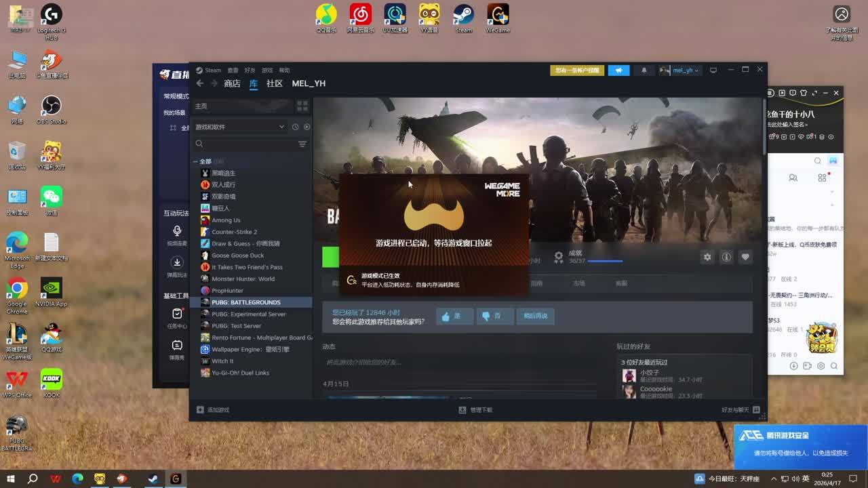Click the Big Picture mode monitor icon
The width and height of the screenshot is (868, 488).
coord(713,70)
